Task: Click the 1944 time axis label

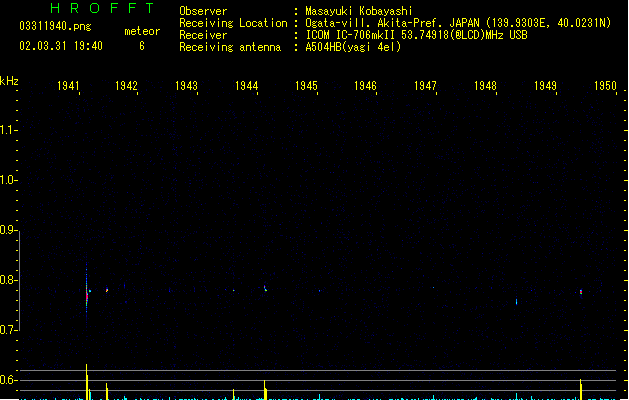Action: click(246, 86)
